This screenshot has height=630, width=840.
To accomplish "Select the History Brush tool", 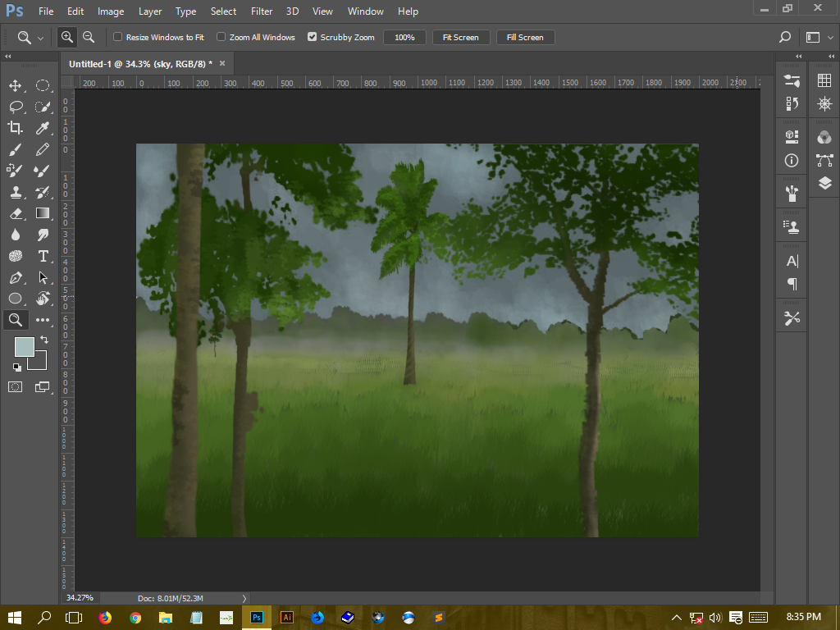I will [x=43, y=192].
